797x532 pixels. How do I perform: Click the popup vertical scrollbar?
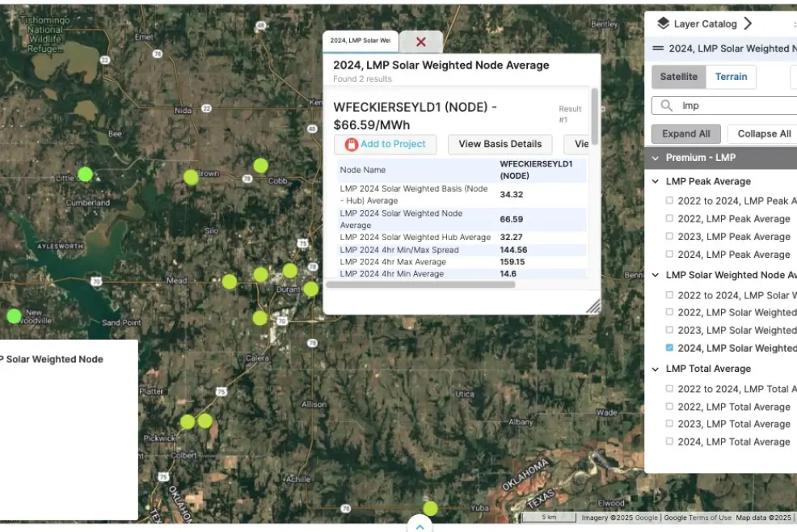593,116
